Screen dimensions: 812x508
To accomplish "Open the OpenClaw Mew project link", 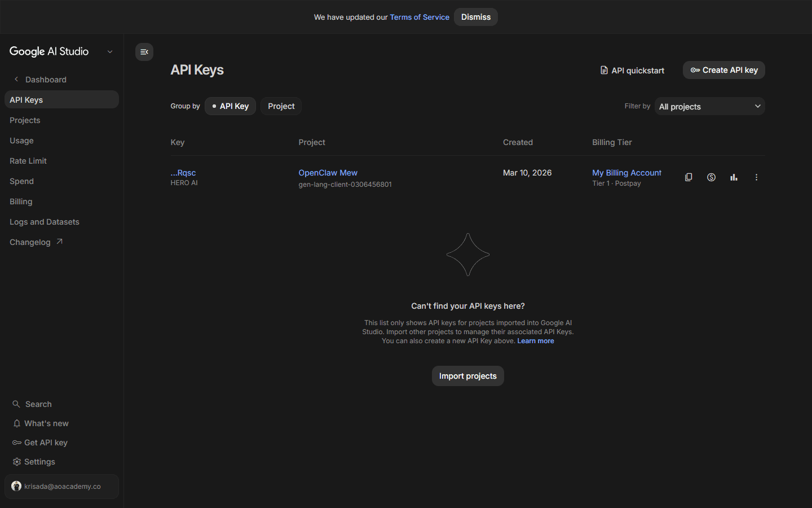I will [x=328, y=173].
